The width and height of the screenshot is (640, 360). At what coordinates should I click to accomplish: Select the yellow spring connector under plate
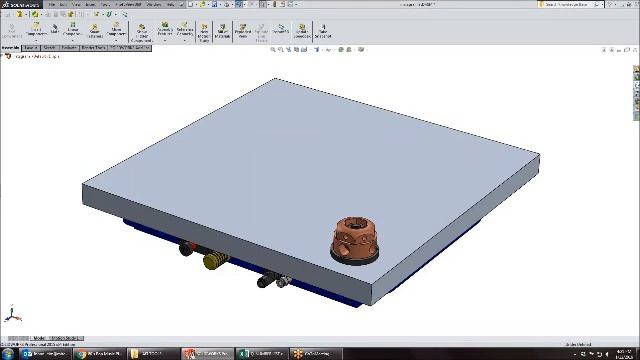click(x=216, y=260)
